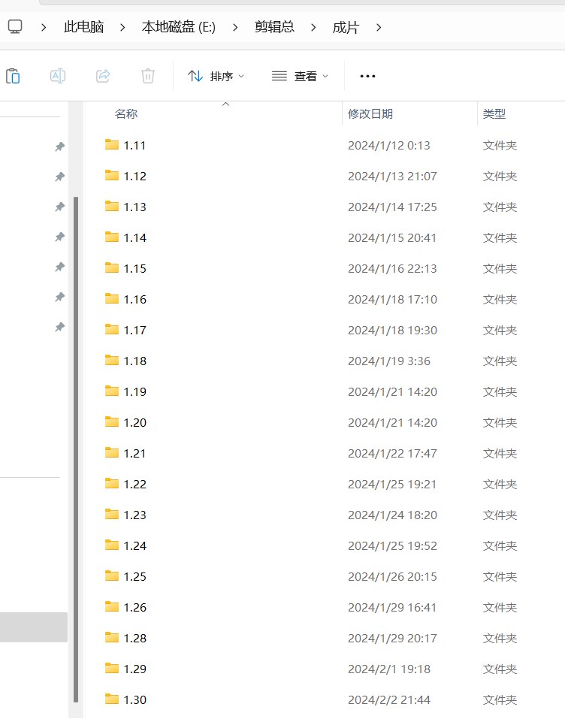Expand chevron before 此电脑 in breadcrumb
Screen dimensions: 565x728
(44, 27)
